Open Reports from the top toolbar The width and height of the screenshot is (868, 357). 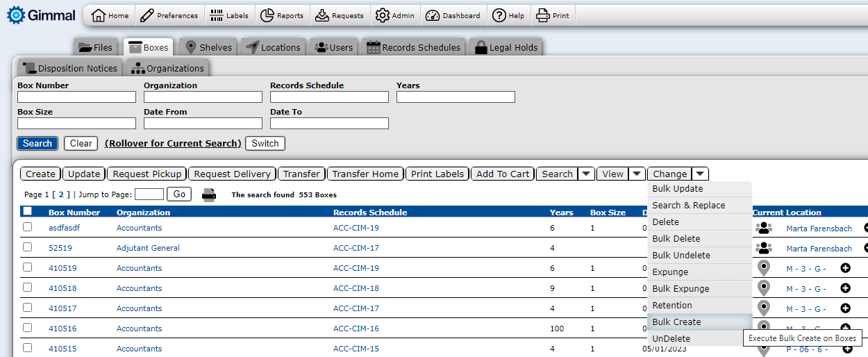click(282, 15)
